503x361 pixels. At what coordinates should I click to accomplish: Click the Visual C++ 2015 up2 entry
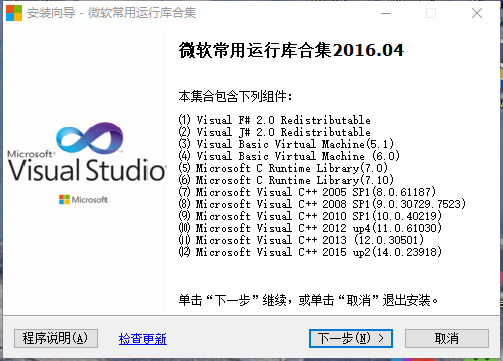coord(310,252)
